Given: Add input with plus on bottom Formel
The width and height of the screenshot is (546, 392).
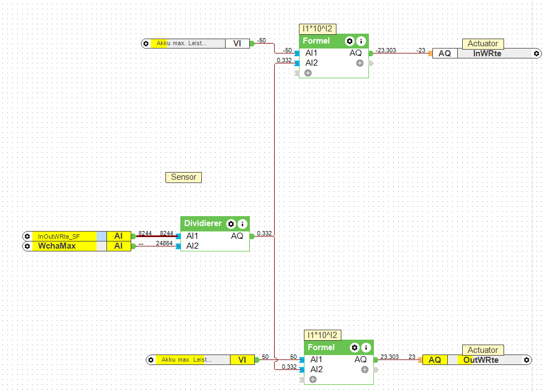Looking at the screenshot, I should click(313, 379).
